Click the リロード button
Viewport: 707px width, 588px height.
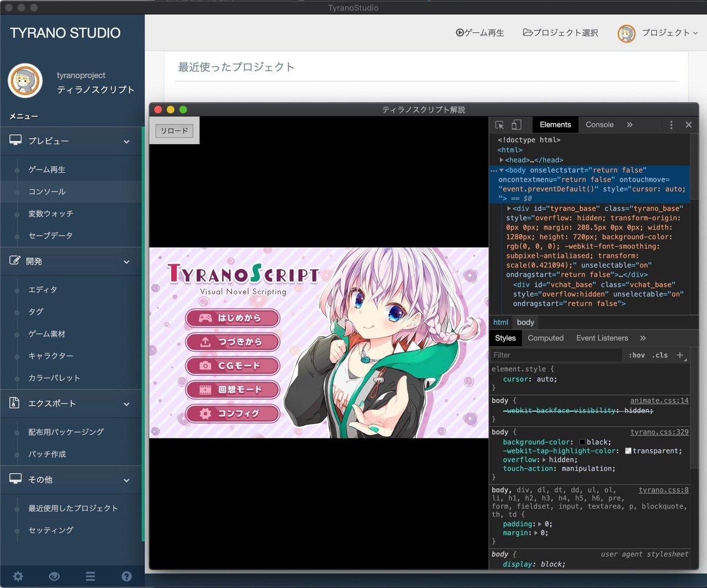tap(175, 131)
